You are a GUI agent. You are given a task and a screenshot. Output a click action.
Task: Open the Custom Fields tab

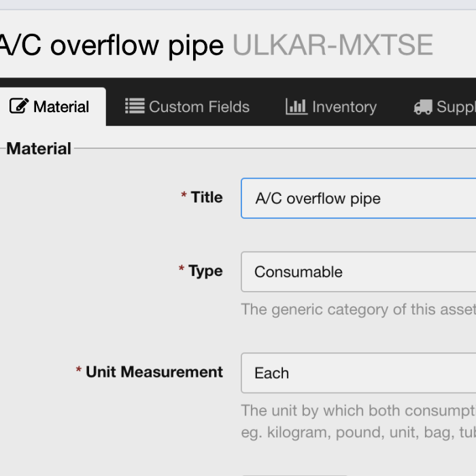click(199, 107)
